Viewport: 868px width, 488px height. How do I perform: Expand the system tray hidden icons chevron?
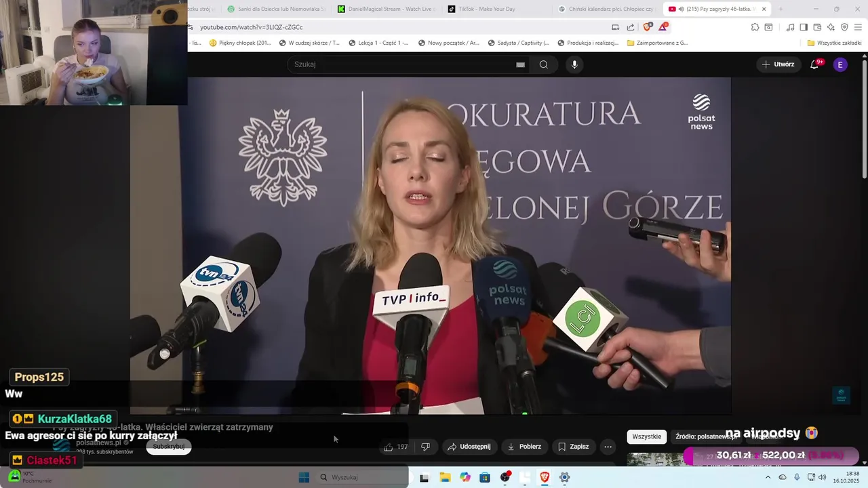pyautogui.click(x=768, y=477)
